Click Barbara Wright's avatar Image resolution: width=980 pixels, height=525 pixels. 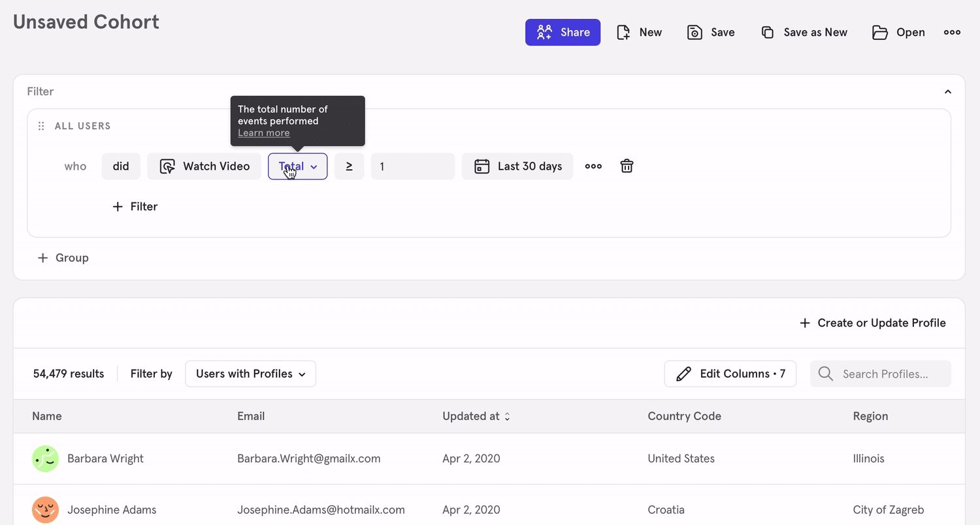click(45, 458)
